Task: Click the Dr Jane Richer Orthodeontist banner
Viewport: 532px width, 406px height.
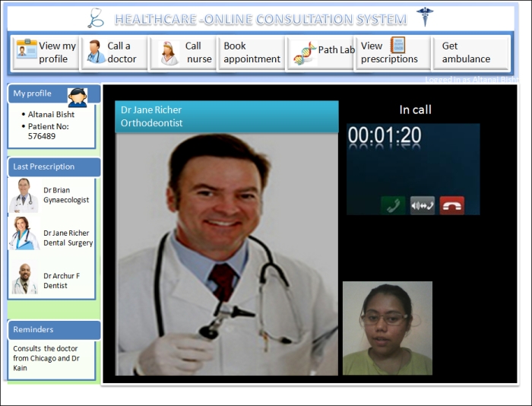Action: (226, 116)
